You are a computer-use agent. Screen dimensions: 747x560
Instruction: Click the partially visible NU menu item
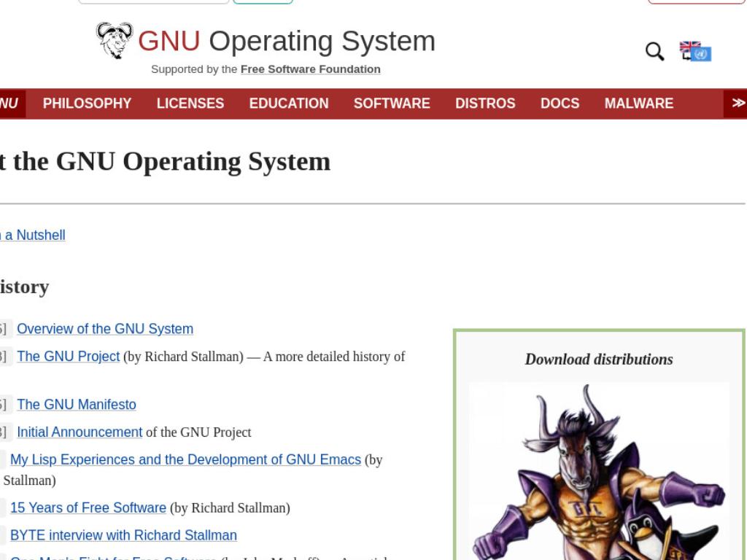point(12,104)
